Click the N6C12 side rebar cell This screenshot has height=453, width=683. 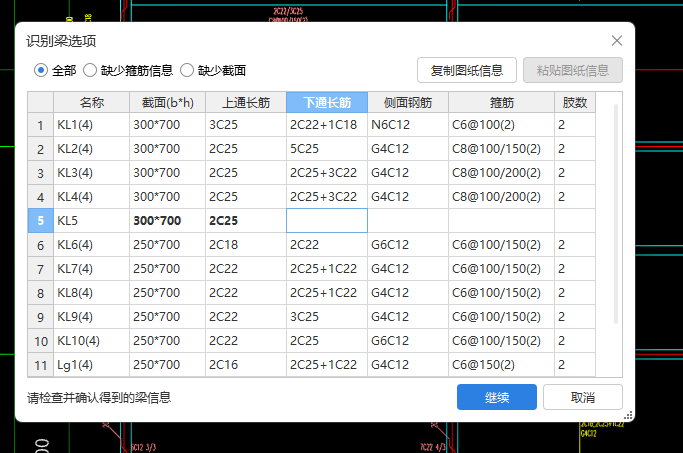408,125
